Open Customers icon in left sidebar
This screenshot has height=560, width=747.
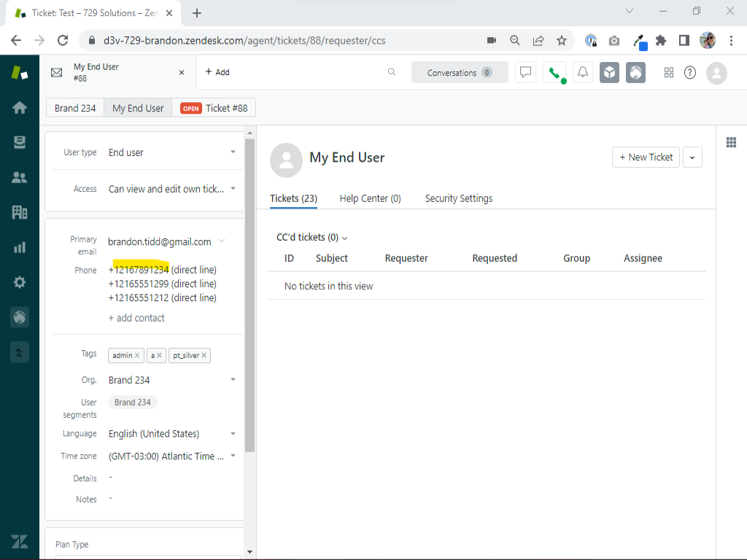click(x=20, y=177)
